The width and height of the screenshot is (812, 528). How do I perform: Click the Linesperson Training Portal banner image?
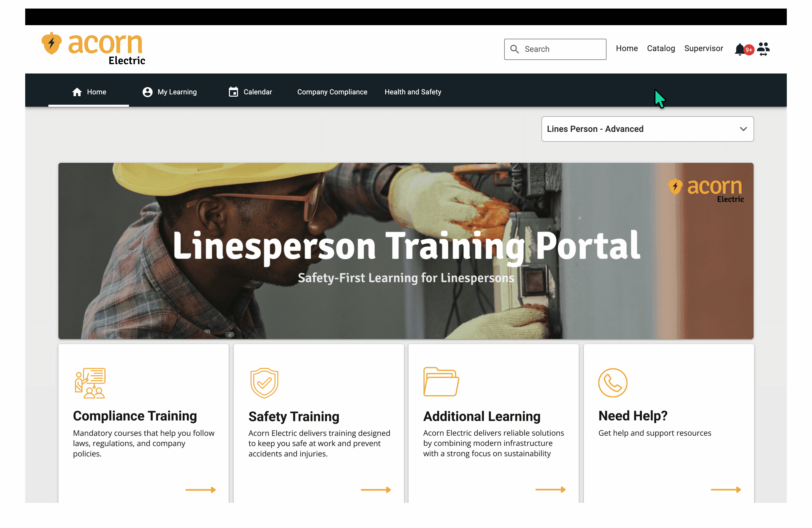coord(406,251)
